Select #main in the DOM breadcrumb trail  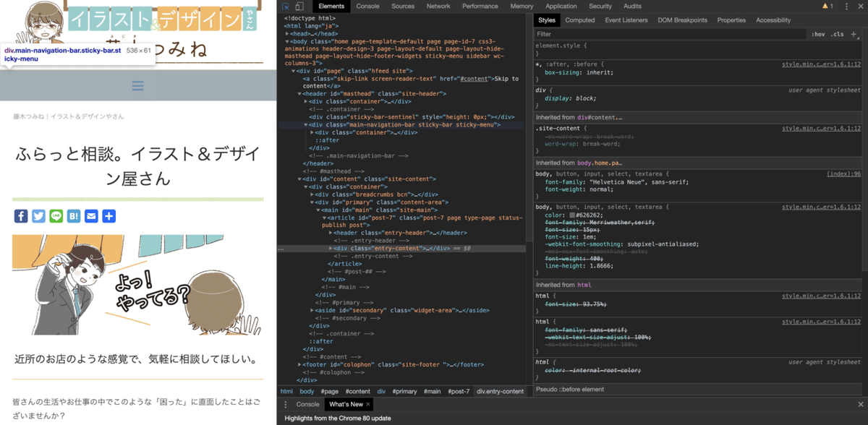coord(433,391)
